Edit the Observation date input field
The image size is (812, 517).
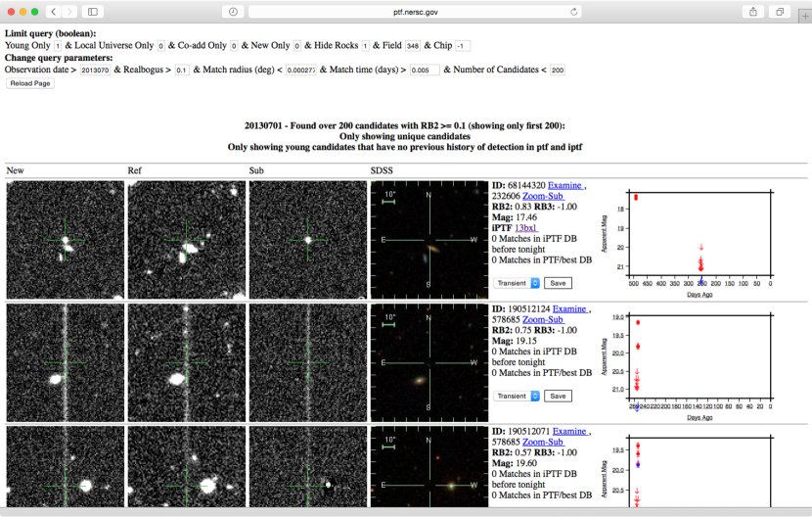[x=95, y=70]
